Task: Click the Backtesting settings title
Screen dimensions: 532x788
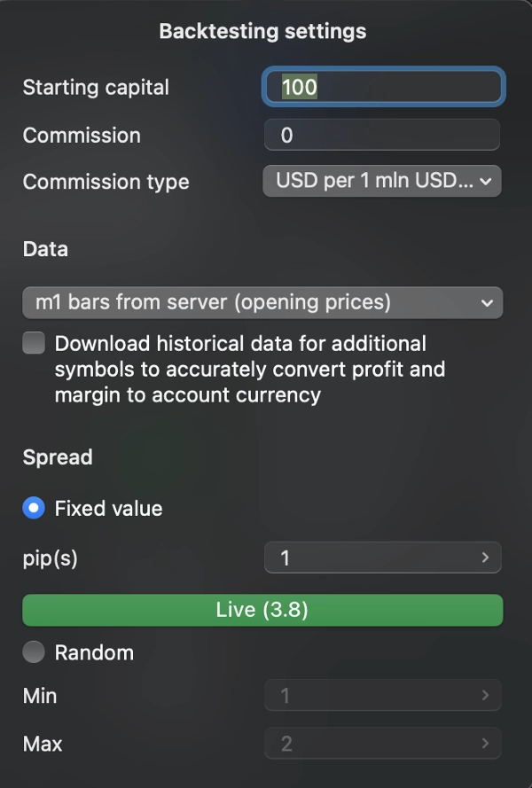Action: pos(262,31)
